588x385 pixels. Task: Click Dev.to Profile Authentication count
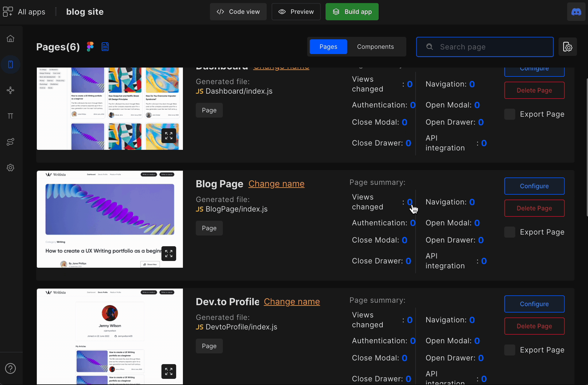click(413, 341)
